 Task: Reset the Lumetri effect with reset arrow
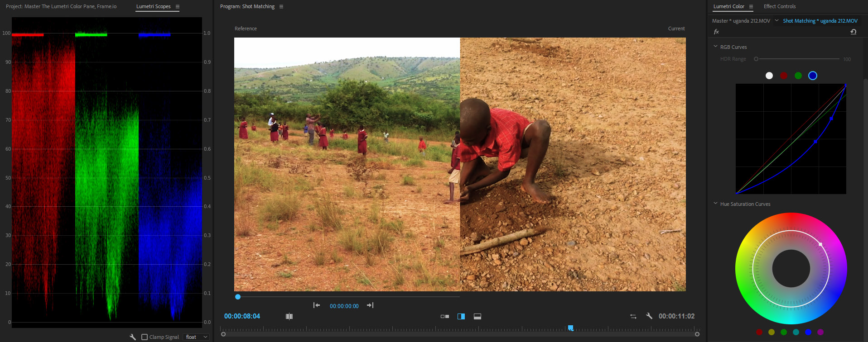[x=854, y=32]
